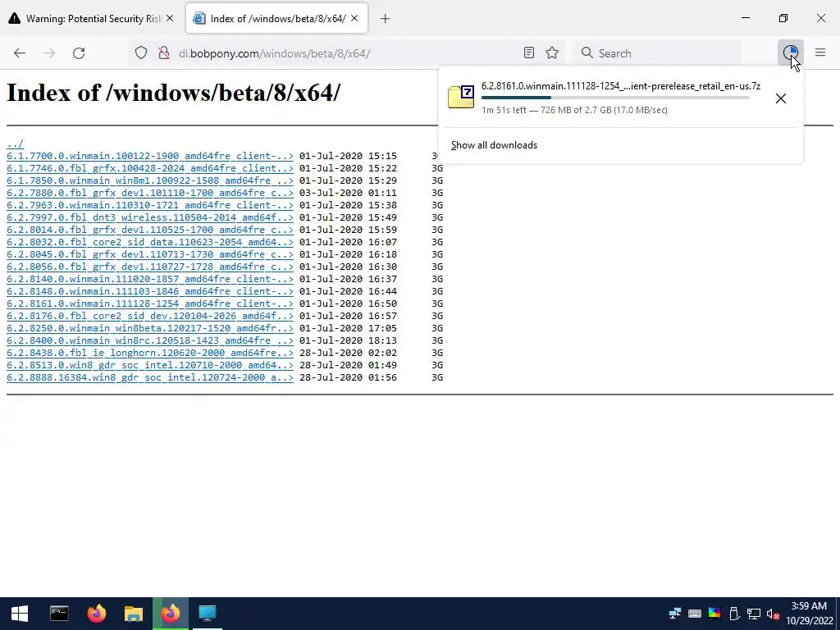Click the insecure connection padlock icon
840x630 pixels.
click(164, 53)
